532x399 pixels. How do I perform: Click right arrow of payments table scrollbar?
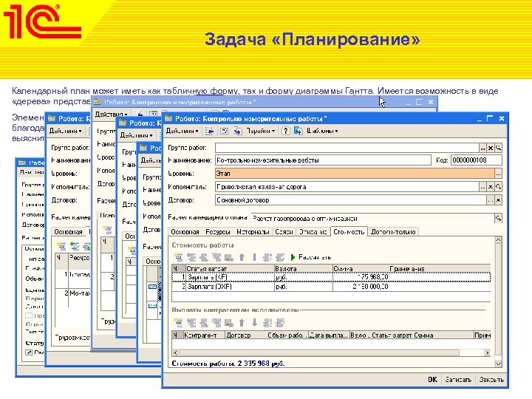[x=487, y=352]
